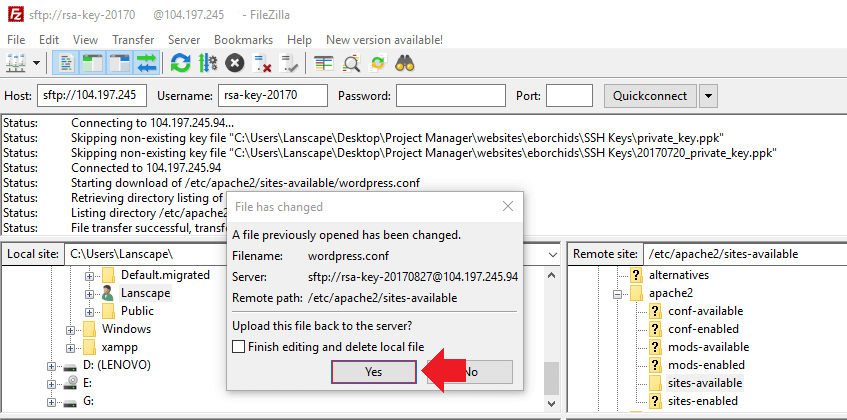This screenshot has width=847, height=420.
Task: Collapse the apache2 remote folder
Action: (x=617, y=294)
